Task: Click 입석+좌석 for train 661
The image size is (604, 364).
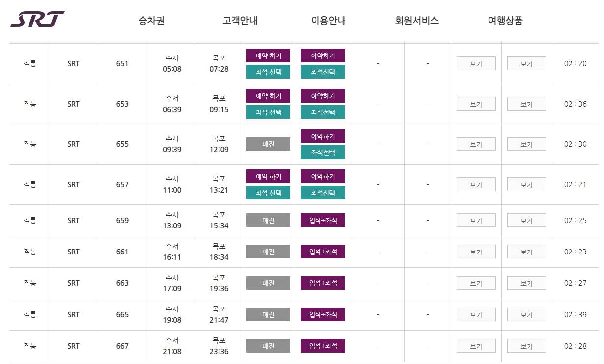Action: (x=323, y=252)
